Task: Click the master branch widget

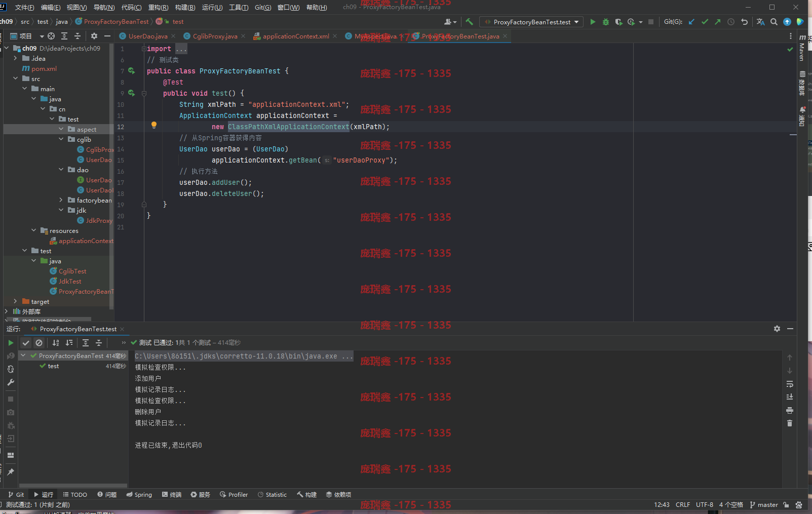Action: (x=764, y=505)
